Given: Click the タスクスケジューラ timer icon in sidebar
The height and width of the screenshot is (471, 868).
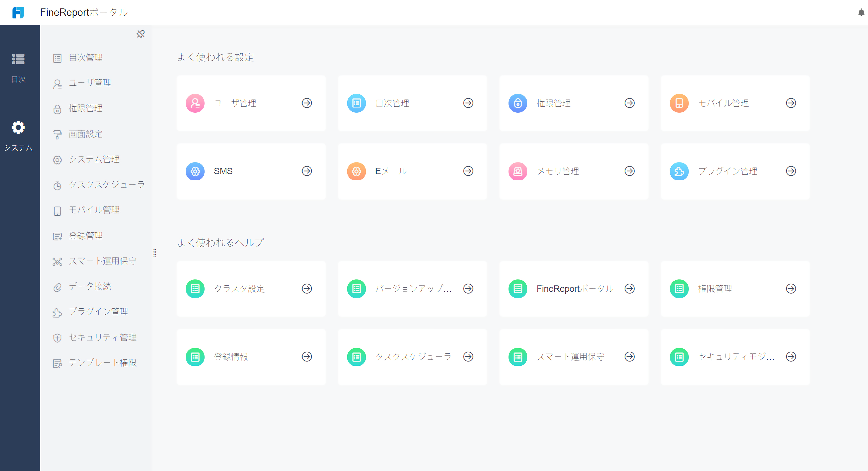Looking at the screenshot, I should coord(57,185).
